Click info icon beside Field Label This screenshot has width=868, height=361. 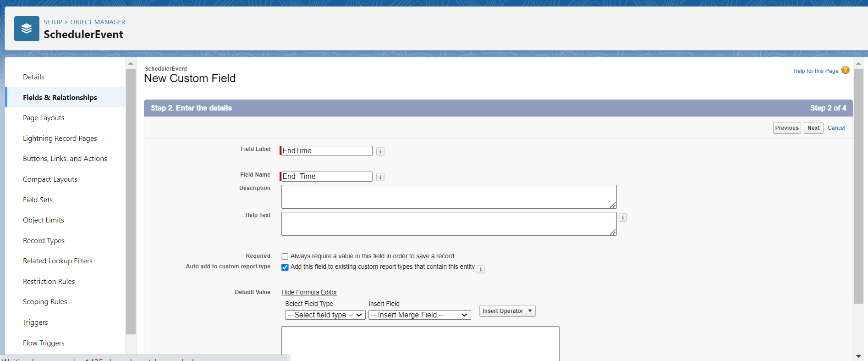coord(380,151)
